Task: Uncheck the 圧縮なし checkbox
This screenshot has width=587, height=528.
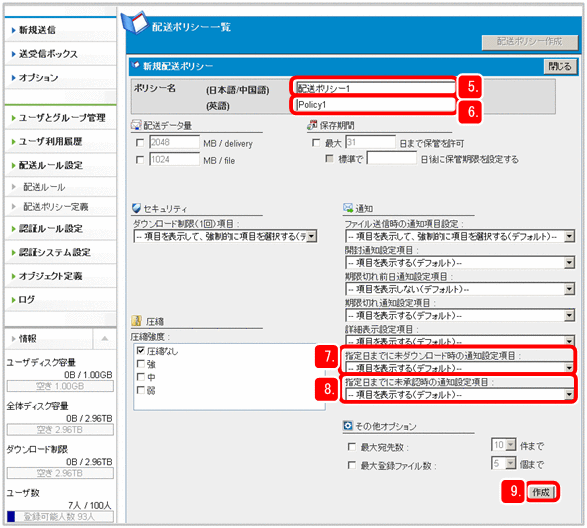Action: tap(140, 351)
